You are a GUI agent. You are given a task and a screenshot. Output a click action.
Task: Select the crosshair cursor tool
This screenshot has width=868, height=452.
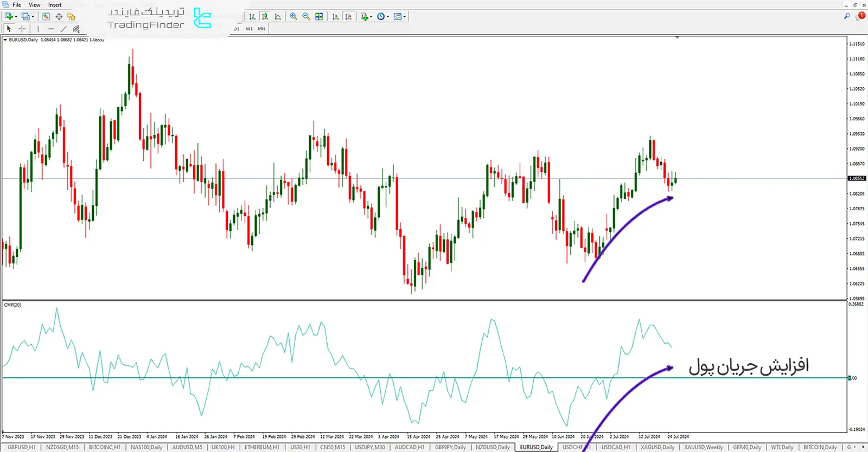(22, 29)
